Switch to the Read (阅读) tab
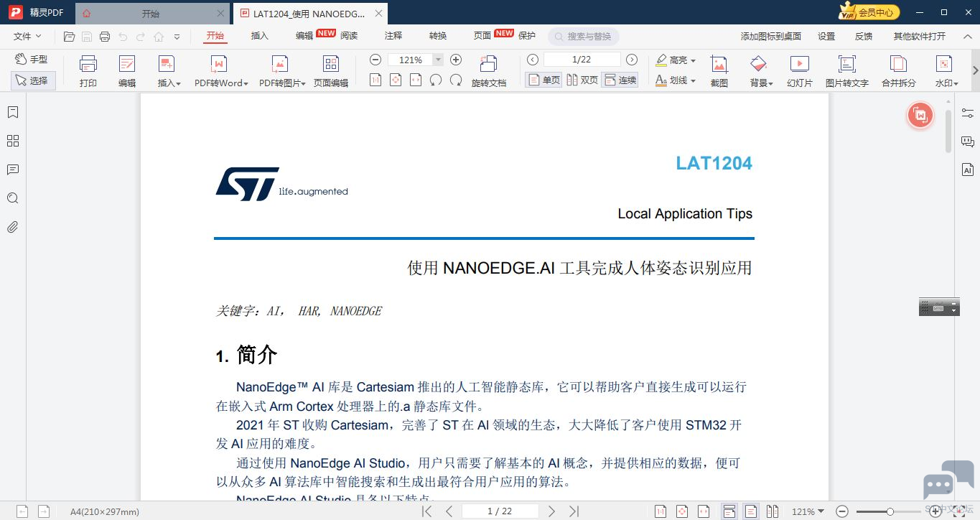 click(349, 36)
